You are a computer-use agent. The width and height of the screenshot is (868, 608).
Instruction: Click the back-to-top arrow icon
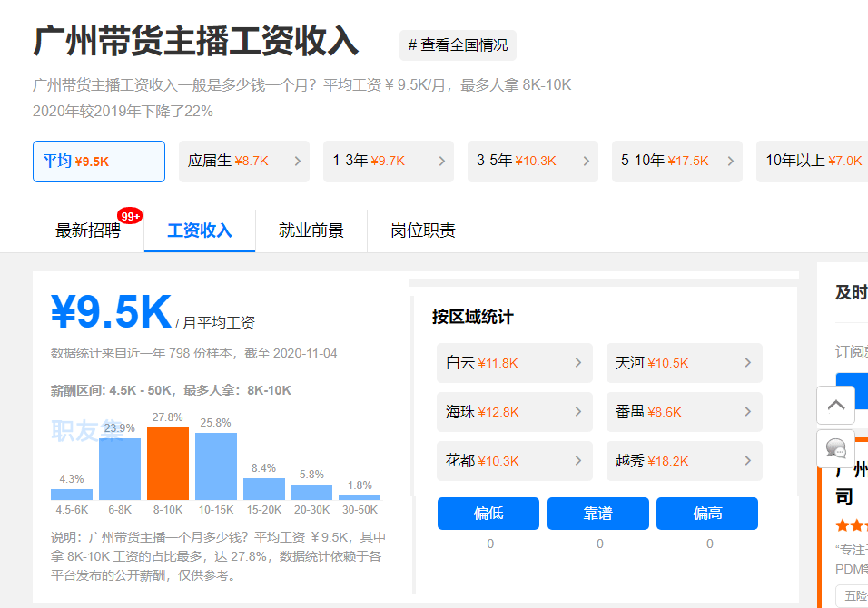pos(834,405)
